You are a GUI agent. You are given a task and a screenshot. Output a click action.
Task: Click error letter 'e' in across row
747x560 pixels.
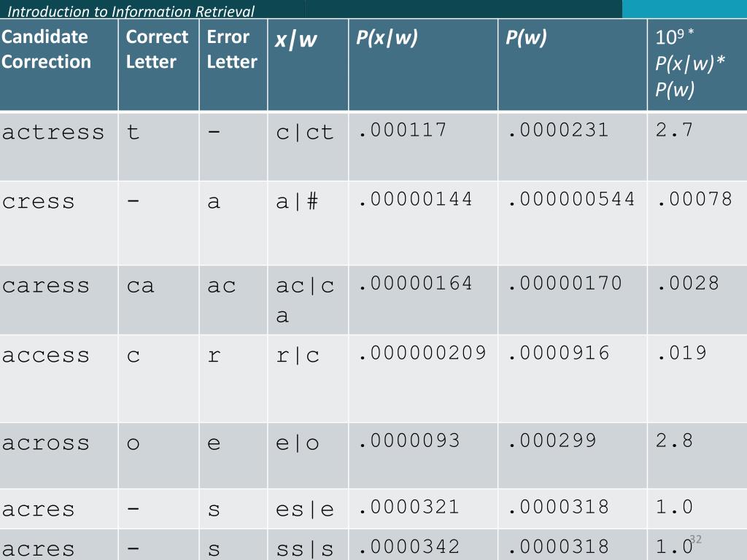click(214, 444)
